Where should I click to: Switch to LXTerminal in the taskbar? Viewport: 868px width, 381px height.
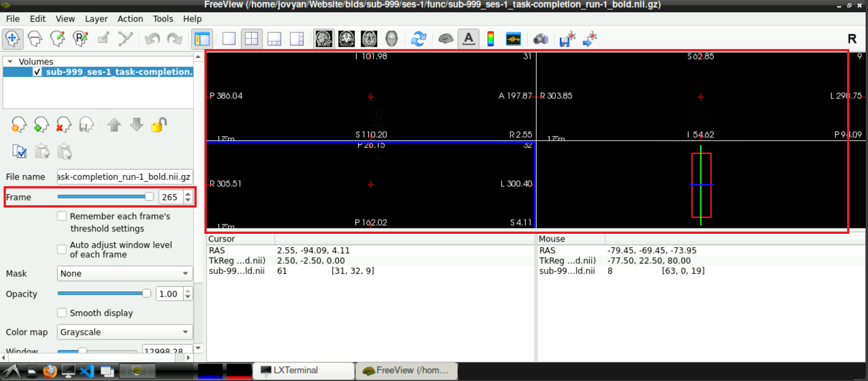pos(303,371)
